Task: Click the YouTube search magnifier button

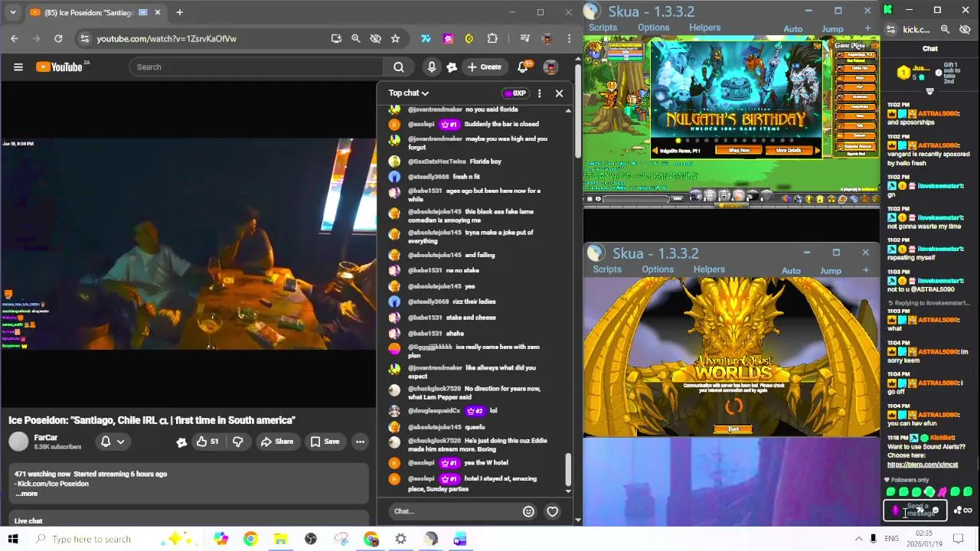Action: 398,67
